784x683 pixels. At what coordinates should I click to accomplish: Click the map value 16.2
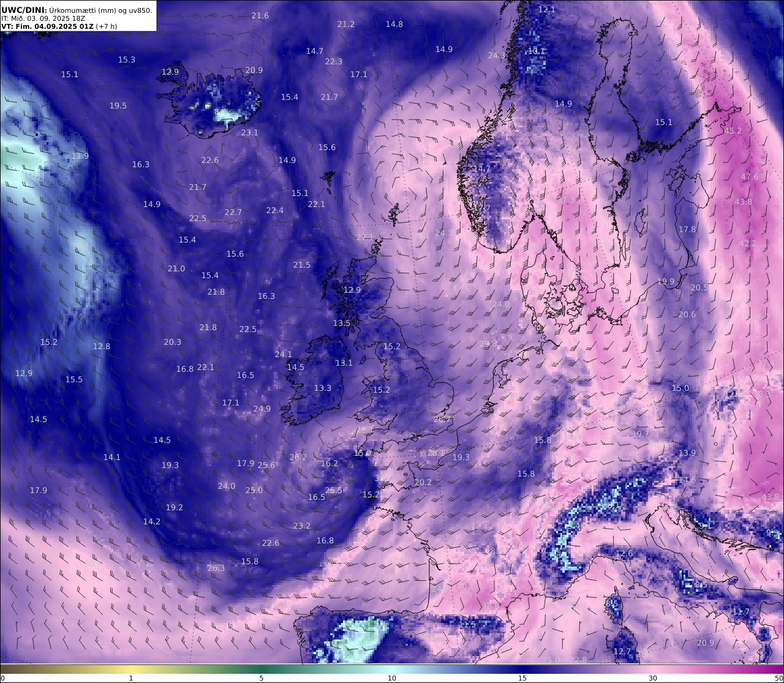[x=330, y=463]
